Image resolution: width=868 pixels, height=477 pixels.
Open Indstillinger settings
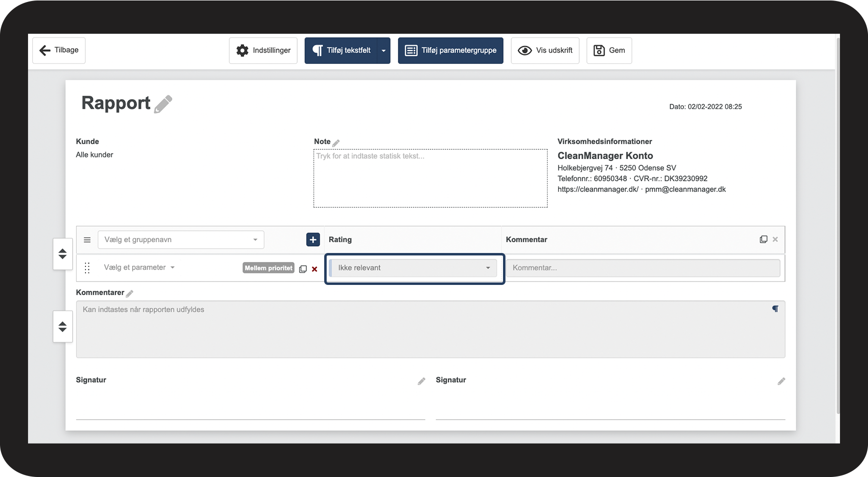[263, 51]
